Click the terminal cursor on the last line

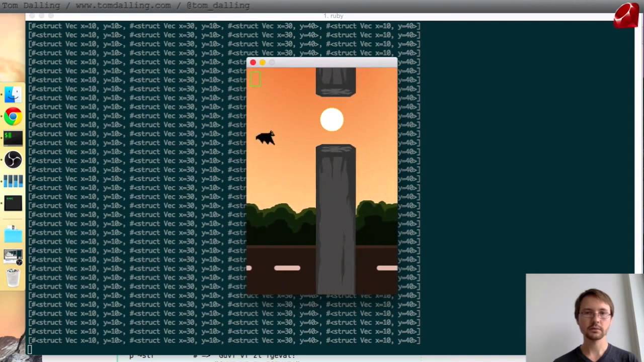pos(30,349)
